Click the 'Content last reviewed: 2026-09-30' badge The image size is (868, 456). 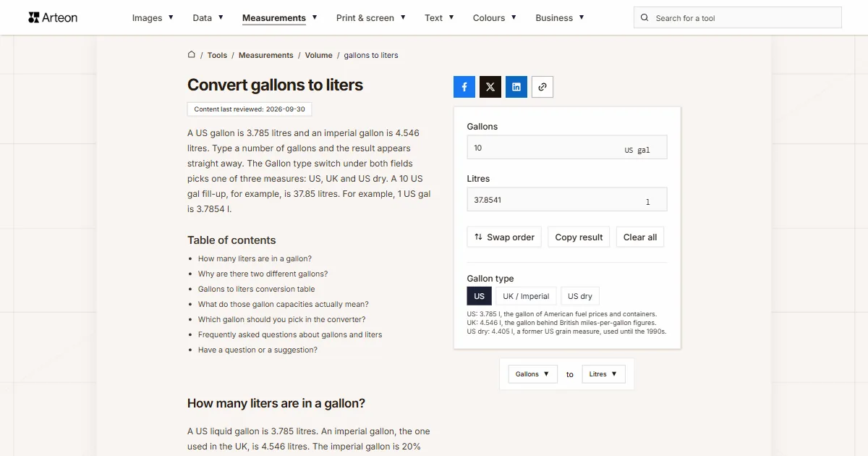(250, 109)
